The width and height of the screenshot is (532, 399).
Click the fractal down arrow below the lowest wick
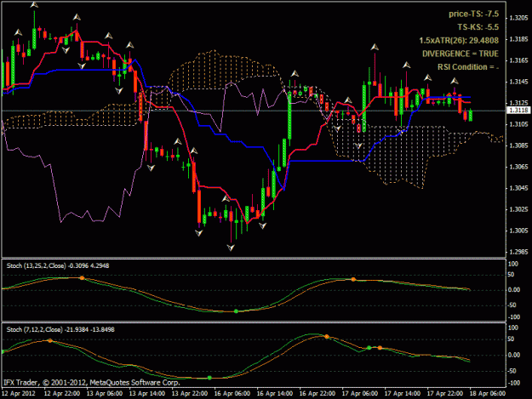231,248
